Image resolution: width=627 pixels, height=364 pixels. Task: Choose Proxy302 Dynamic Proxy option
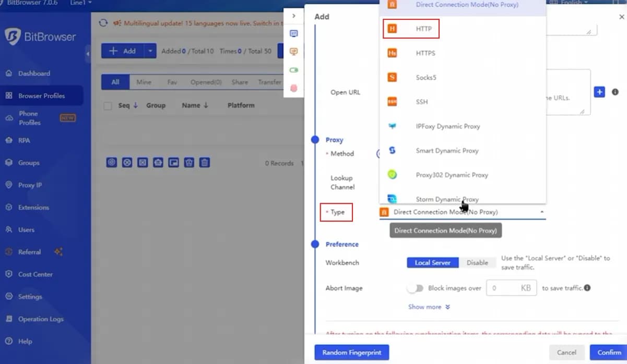coord(463,175)
